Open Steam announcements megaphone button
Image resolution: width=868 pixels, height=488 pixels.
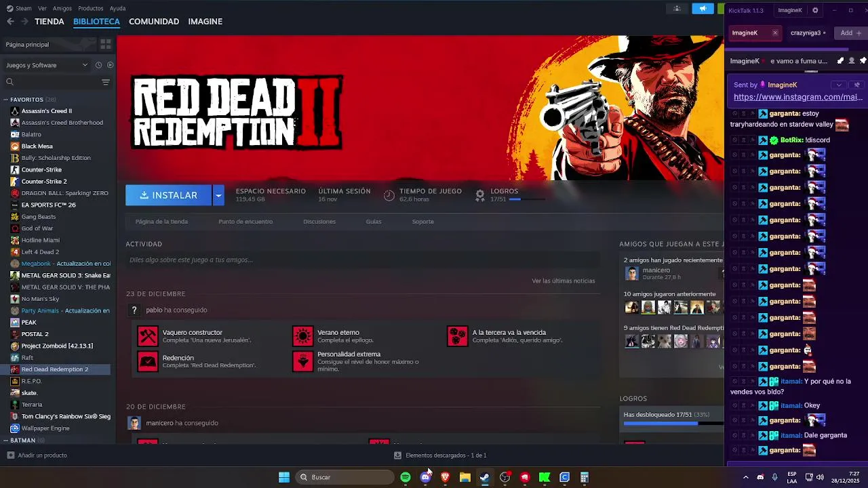pyautogui.click(x=703, y=9)
